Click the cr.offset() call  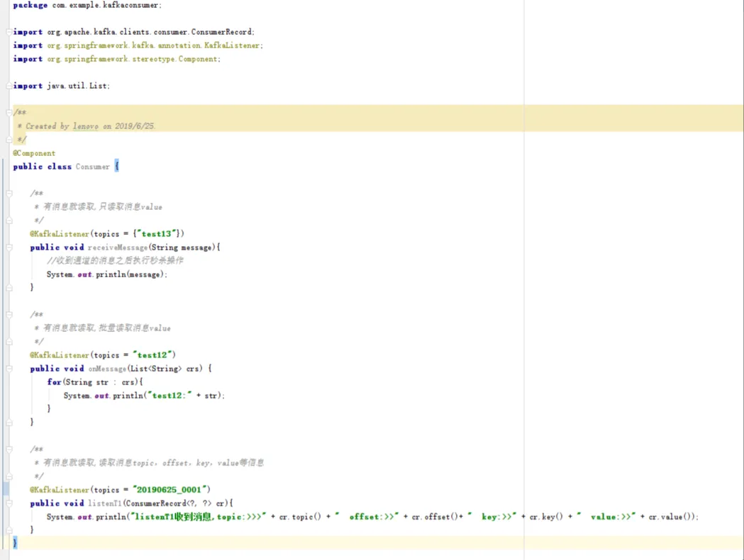click(435, 517)
